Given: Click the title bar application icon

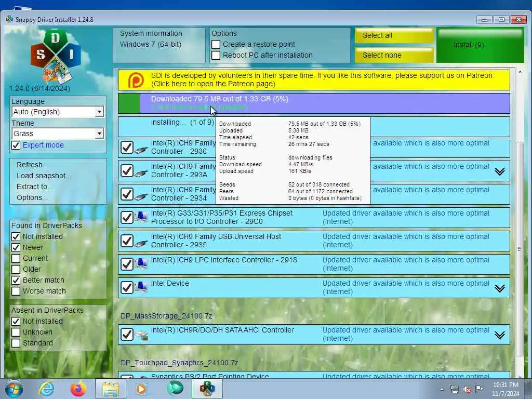Looking at the screenshot, I should (9, 19).
